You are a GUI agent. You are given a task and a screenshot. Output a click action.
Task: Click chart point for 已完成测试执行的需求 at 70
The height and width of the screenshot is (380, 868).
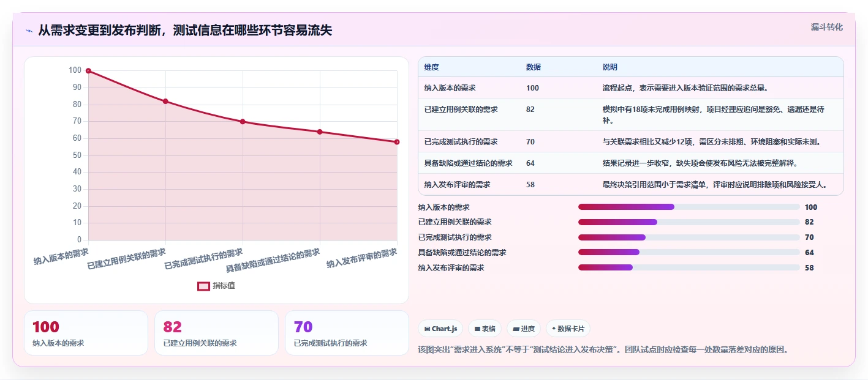tap(243, 122)
